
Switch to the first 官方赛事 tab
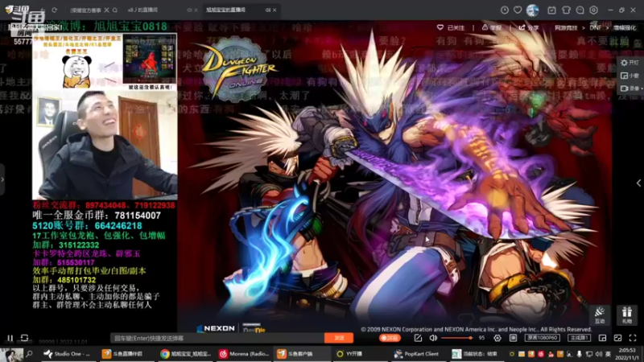[85, 10]
